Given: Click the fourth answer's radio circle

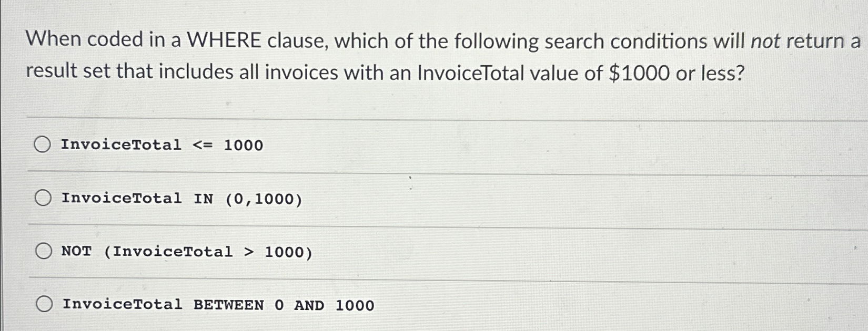Looking at the screenshot, I should [44, 304].
